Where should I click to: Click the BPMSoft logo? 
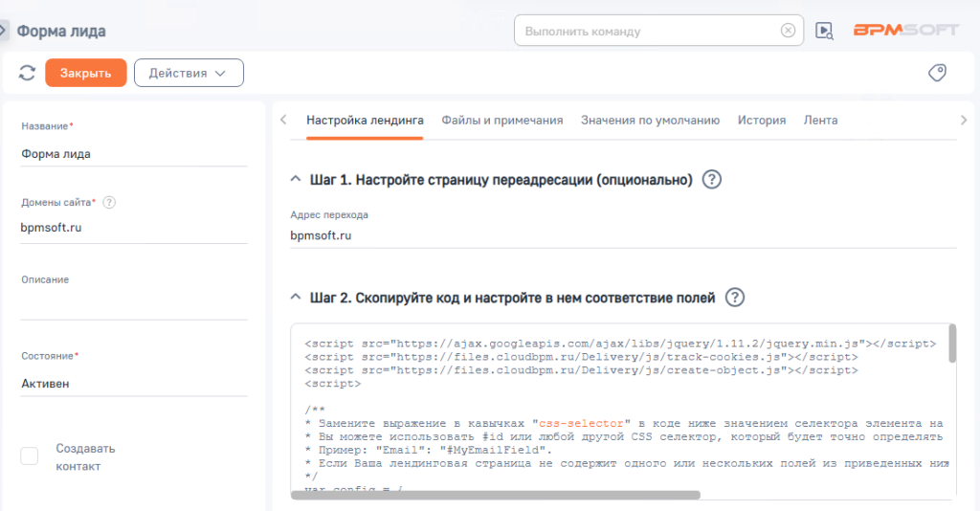(x=906, y=30)
